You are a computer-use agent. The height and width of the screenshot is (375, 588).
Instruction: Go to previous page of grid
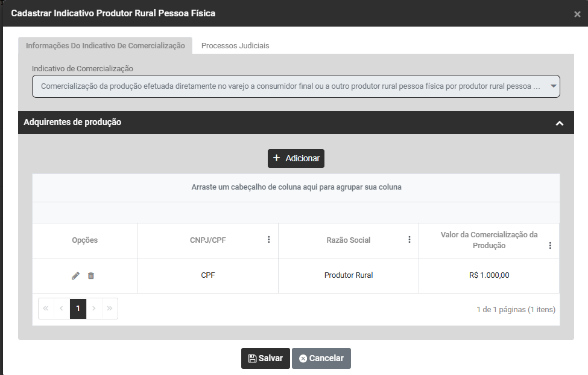point(62,308)
